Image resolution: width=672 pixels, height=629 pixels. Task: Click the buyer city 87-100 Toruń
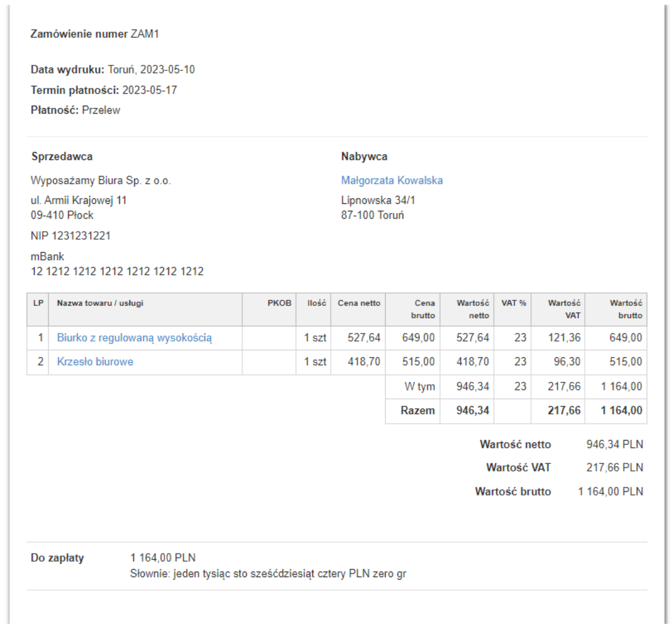pos(372,215)
